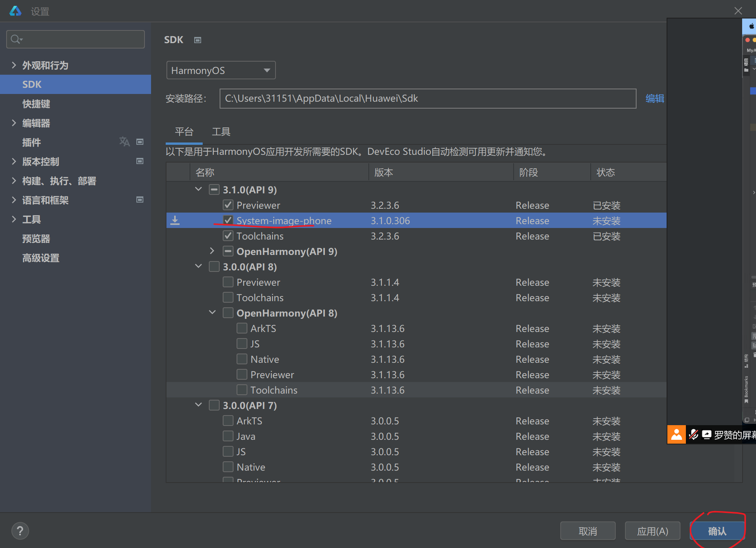Click the 应用(A) button
This screenshot has width=756, height=548.
coord(652,531)
